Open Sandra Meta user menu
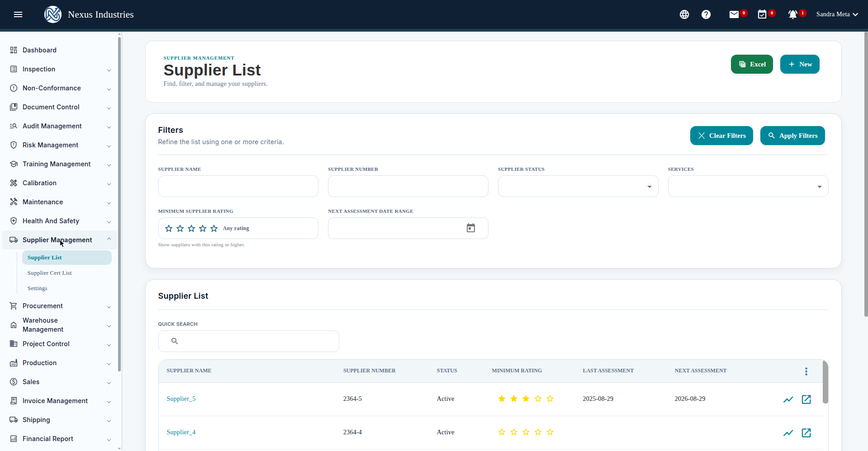The height and width of the screenshot is (451, 868). pos(837,14)
